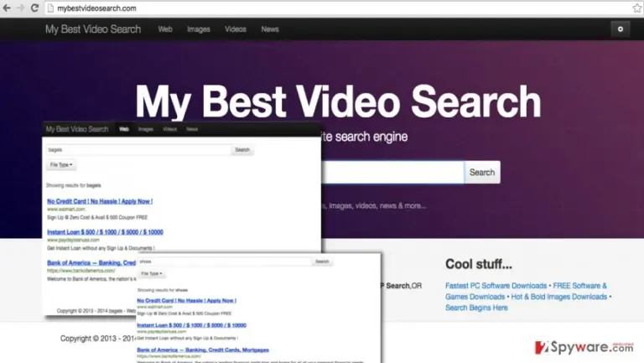The height and width of the screenshot is (363, 644).
Task: Expand the File Type dropdown under shoes
Action: click(x=152, y=273)
